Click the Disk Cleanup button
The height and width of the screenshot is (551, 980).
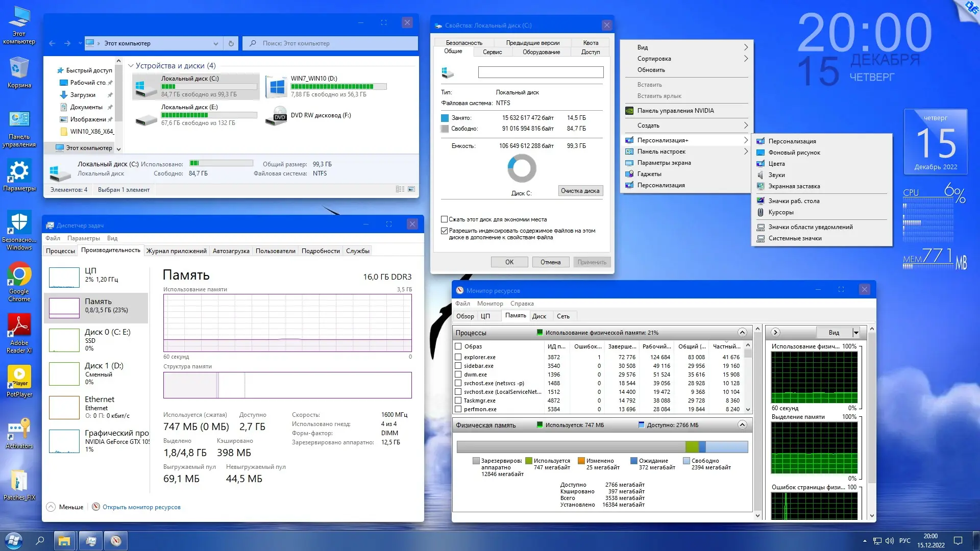pyautogui.click(x=580, y=191)
